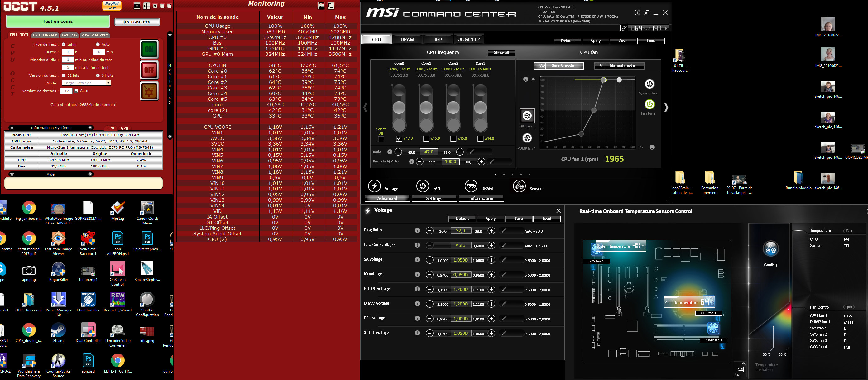Click the Fan tune icon
Viewport: 868px width, 380px height.
click(649, 104)
